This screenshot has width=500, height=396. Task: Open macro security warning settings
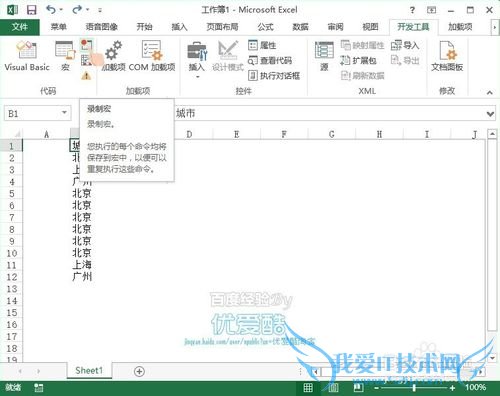[x=86, y=76]
